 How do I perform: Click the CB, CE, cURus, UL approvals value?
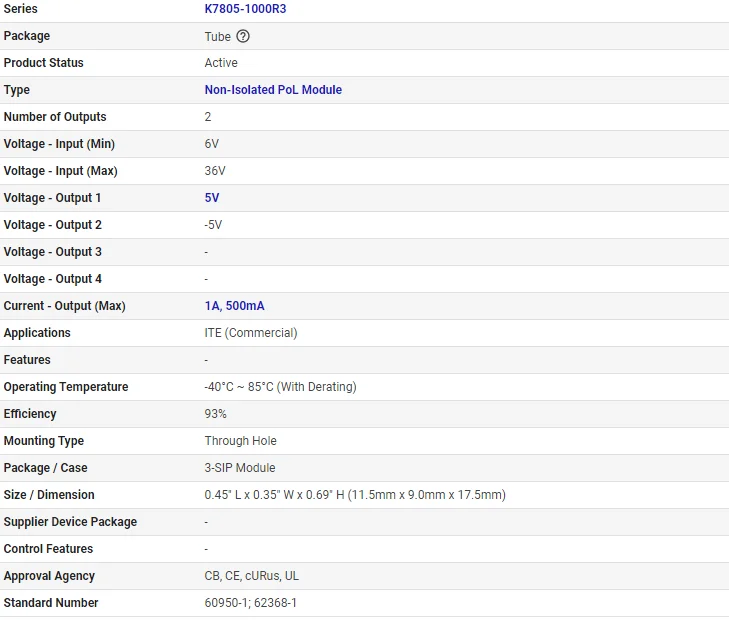(252, 576)
